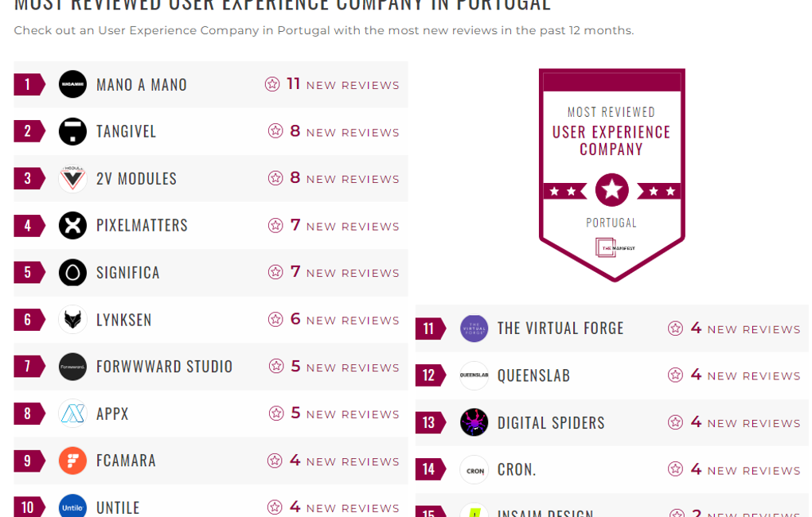812x517 pixels.
Task: Open The Virtual Forge's 4 new reviews
Action: 744,328
